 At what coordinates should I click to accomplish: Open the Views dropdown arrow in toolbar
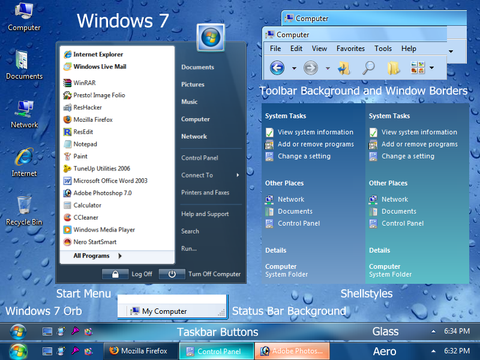(432, 68)
